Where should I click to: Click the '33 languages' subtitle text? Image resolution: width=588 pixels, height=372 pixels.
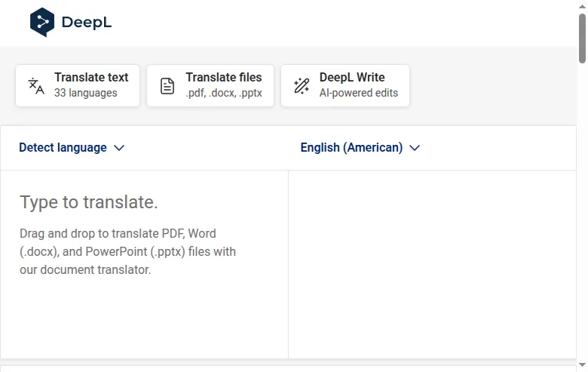coord(85,93)
